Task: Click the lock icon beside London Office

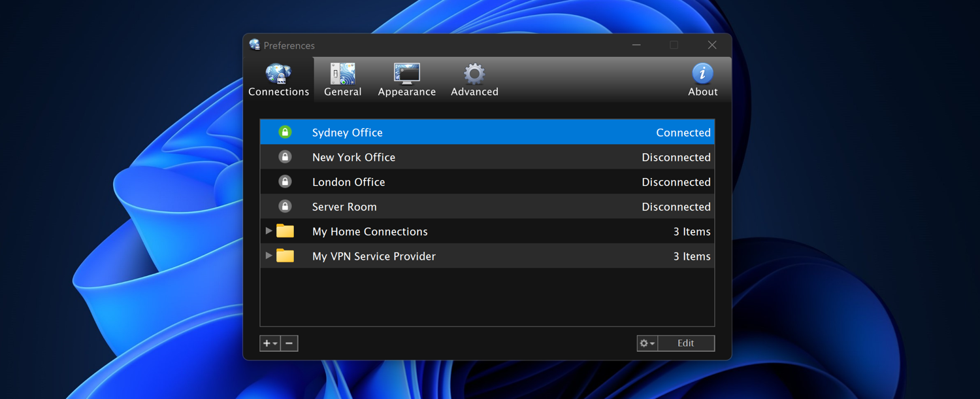Action: [x=285, y=182]
